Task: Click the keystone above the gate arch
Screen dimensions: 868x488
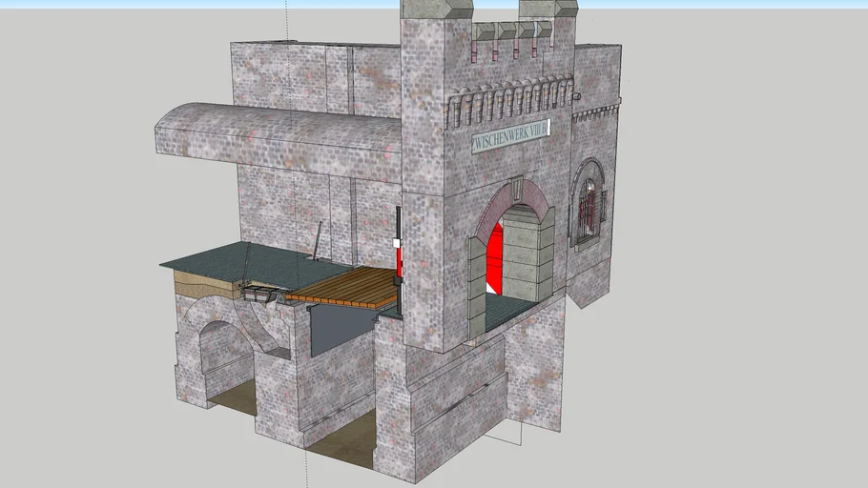Action: coord(515,187)
